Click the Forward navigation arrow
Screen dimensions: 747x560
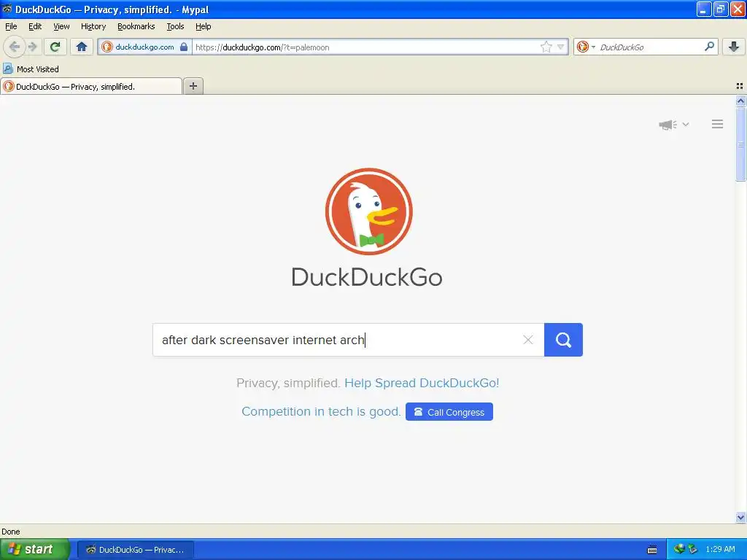click(32, 47)
